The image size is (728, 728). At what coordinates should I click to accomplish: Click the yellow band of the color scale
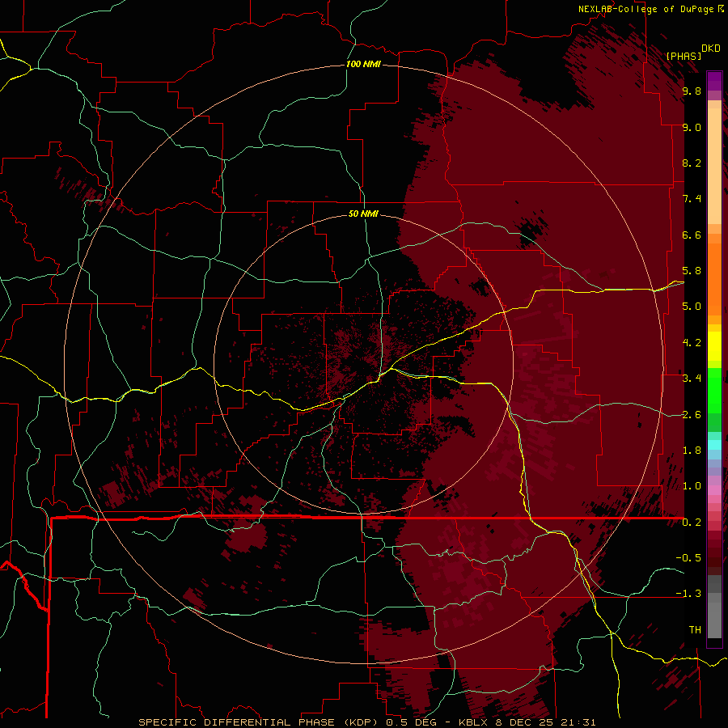[714, 346]
